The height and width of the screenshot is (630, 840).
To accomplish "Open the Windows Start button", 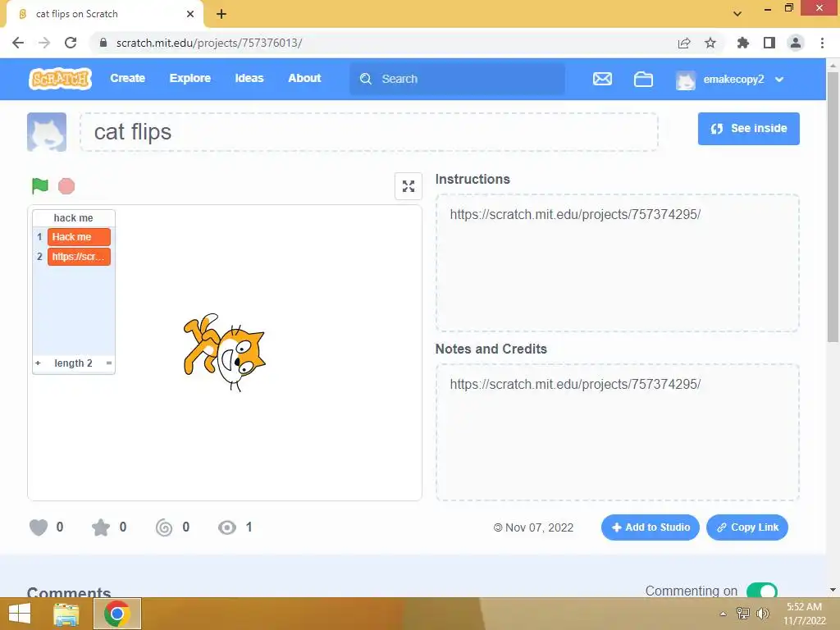I will [20, 614].
